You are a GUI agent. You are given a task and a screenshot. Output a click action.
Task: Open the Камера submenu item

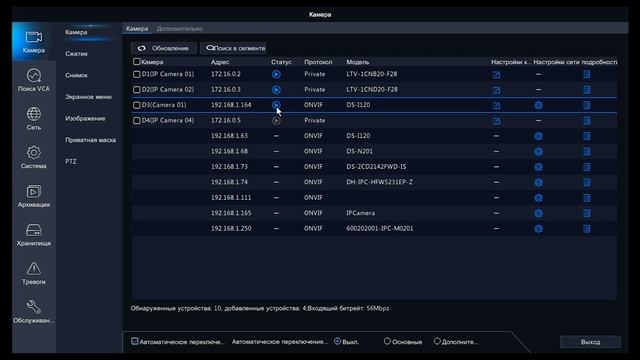click(76, 32)
